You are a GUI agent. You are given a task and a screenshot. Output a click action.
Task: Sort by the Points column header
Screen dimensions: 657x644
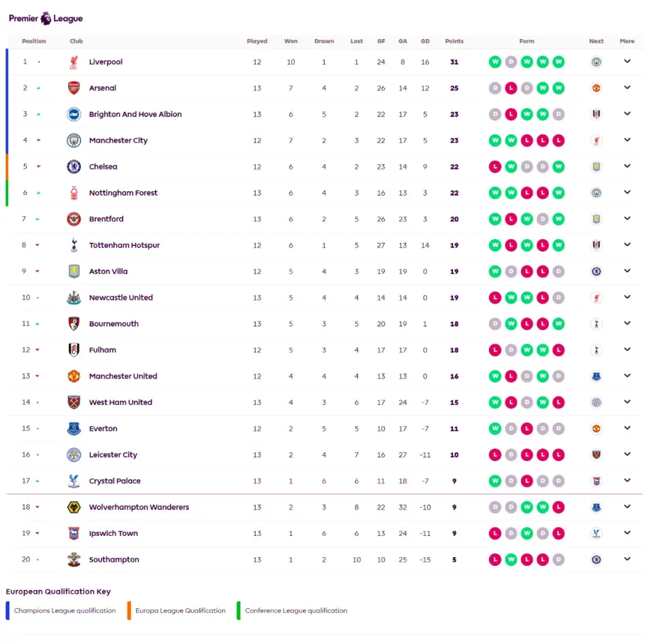(x=454, y=41)
